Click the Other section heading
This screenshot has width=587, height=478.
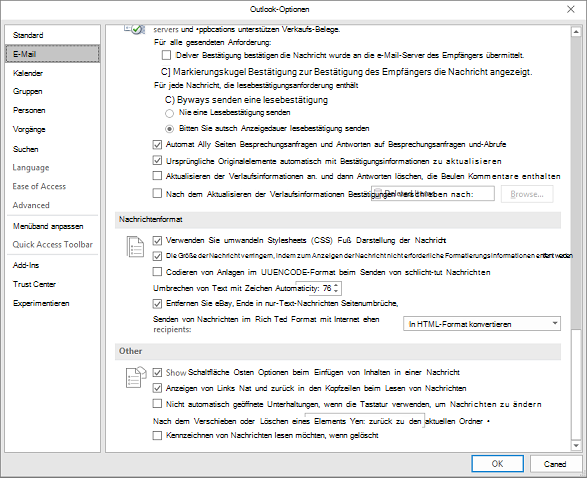(x=130, y=351)
